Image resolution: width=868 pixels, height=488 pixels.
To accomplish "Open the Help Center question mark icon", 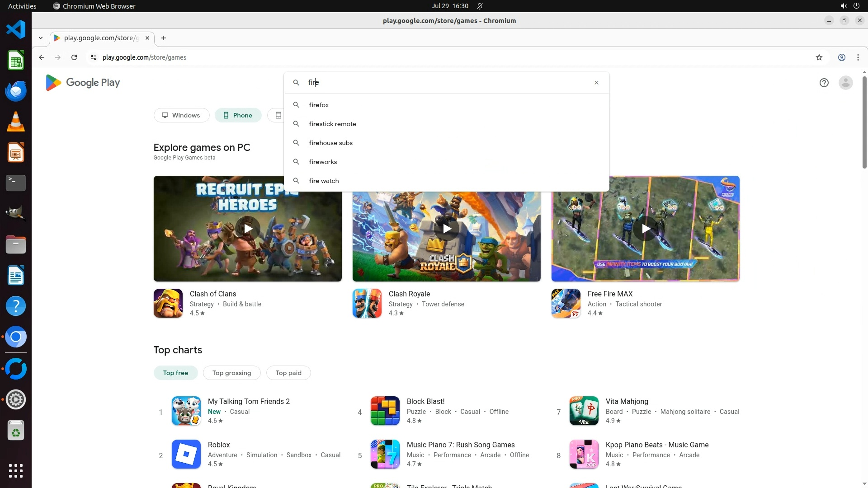I will click(x=824, y=83).
